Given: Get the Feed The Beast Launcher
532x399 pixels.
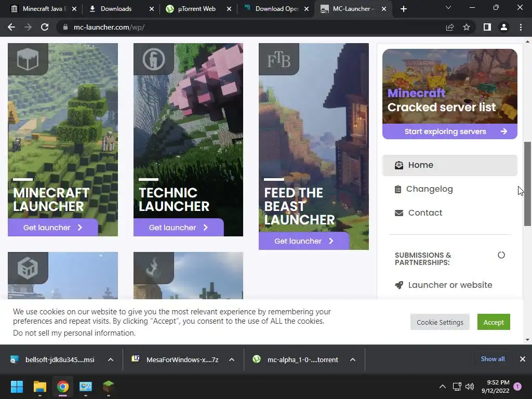Looking at the screenshot, I should point(304,241).
